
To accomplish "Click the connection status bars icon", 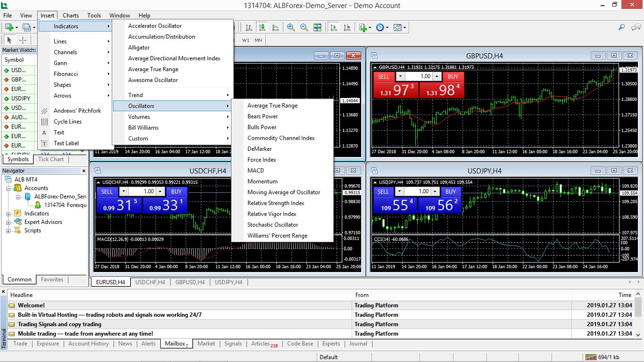I will point(590,357).
